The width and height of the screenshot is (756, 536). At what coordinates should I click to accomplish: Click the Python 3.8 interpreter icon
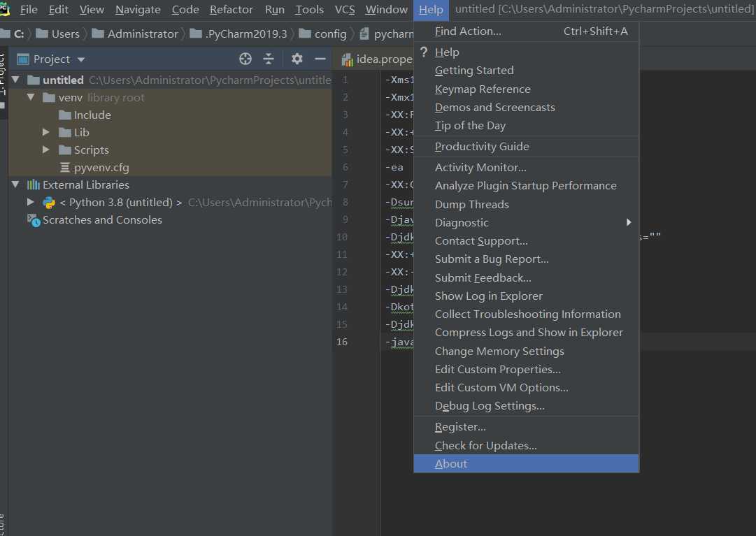[x=49, y=203]
